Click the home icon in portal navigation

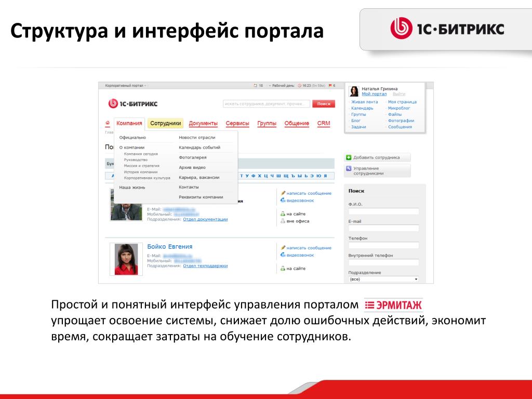pos(108,123)
